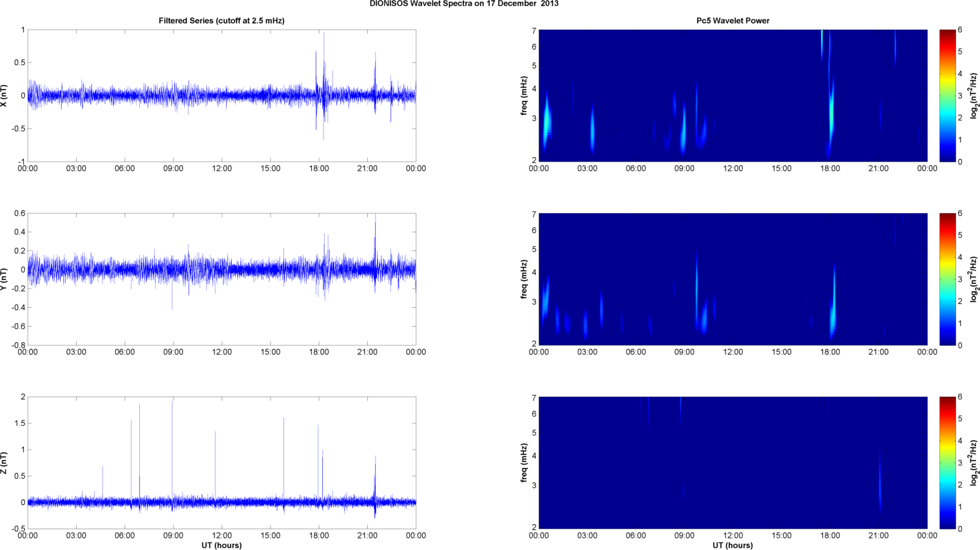Click the 18:00 tick under the Y series

pyautogui.click(x=319, y=352)
